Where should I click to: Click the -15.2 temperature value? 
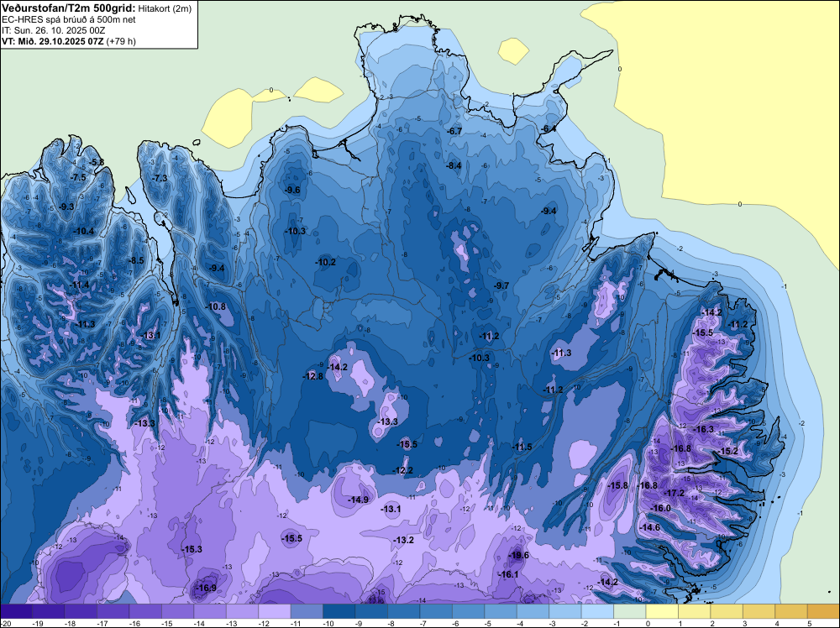point(728,452)
